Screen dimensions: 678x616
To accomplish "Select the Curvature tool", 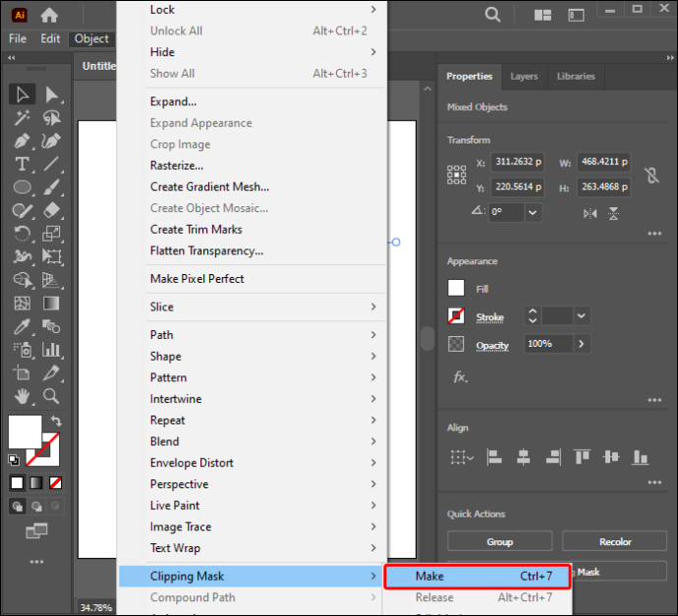I will 51,140.
